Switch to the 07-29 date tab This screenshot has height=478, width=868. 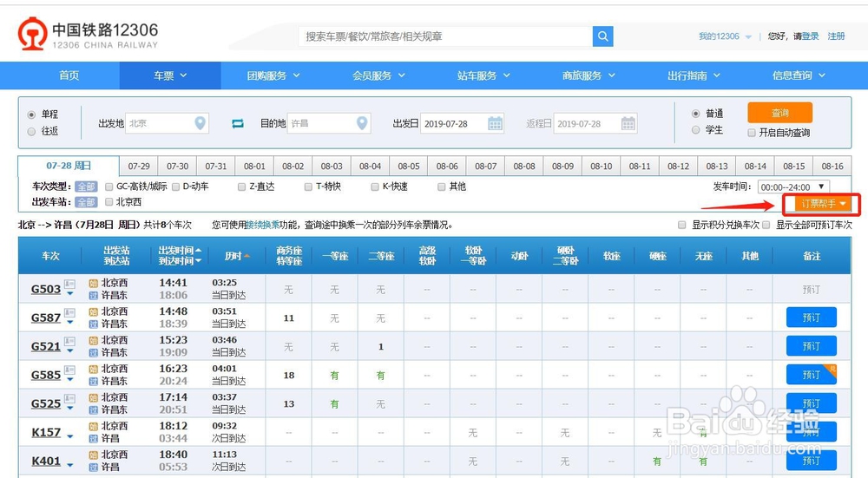point(139,166)
